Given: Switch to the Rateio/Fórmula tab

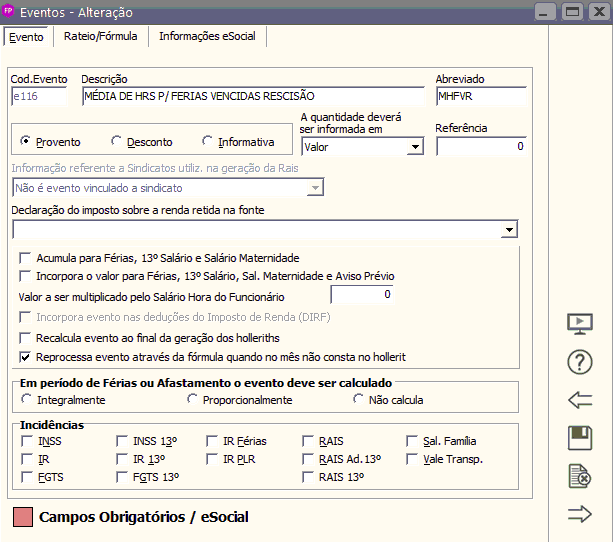Looking at the screenshot, I should click(x=99, y=35).
